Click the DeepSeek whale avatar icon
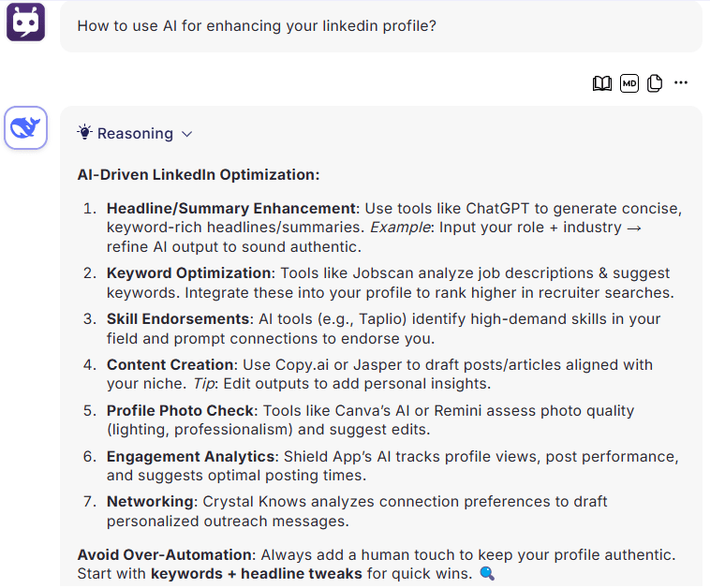This screenshot has width=710, height=588. click(x=26, y=127)
